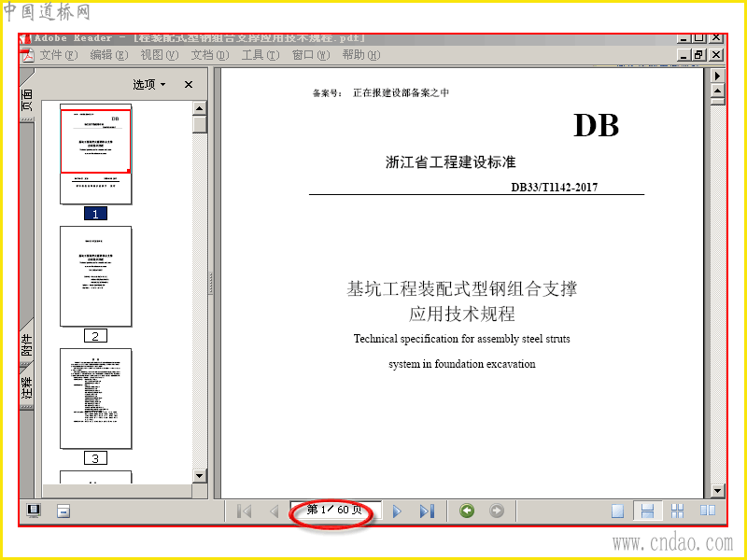Screen dimensions: 747x560
Task: Select page 2 thumbnail
Action: click(96, 276)
